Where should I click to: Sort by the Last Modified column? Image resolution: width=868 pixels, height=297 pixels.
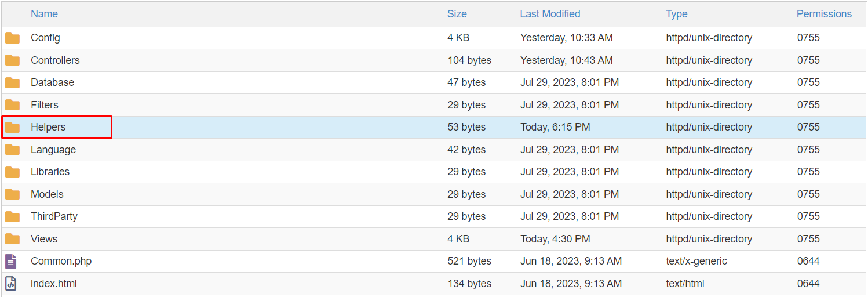click(550, 14)
